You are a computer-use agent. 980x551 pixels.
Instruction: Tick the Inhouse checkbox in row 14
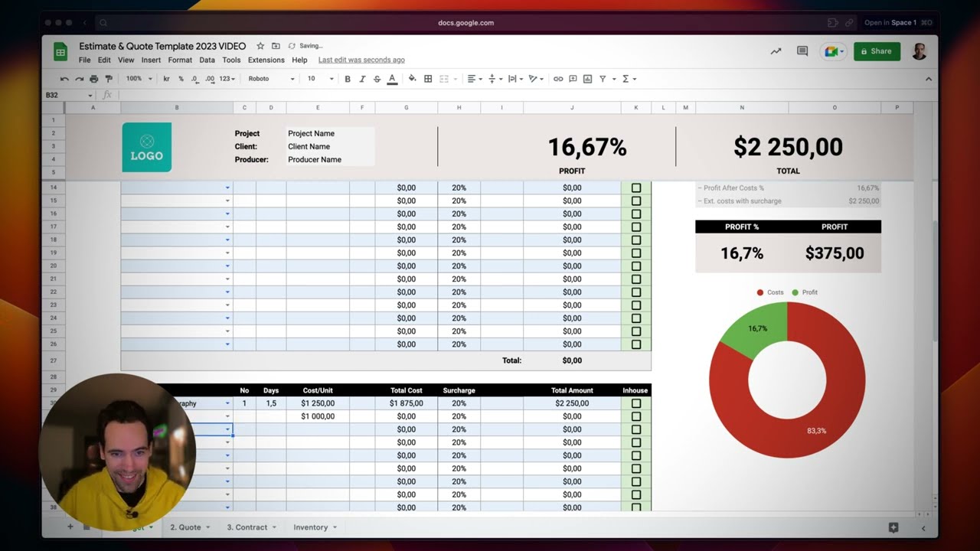coord(636,187)
